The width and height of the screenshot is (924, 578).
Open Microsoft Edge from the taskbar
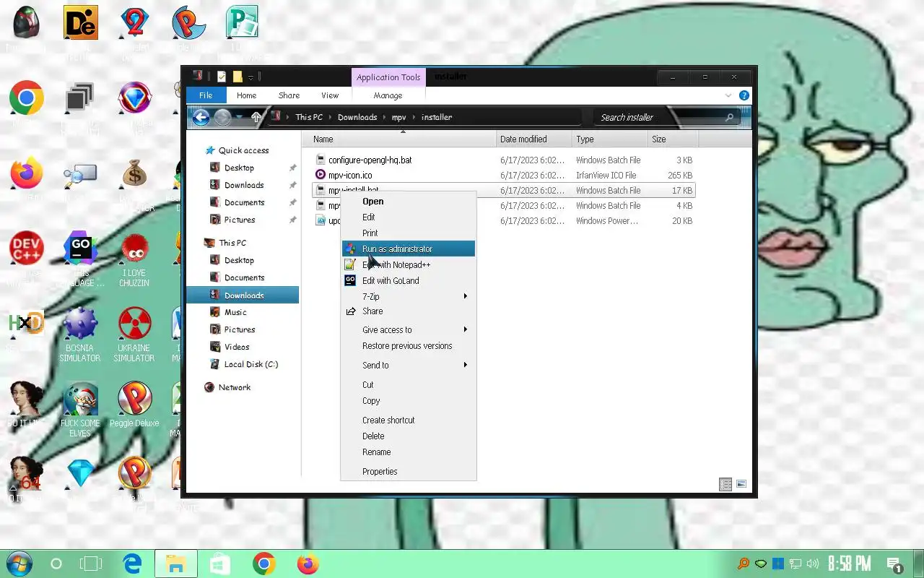click(x=131, y=564)
